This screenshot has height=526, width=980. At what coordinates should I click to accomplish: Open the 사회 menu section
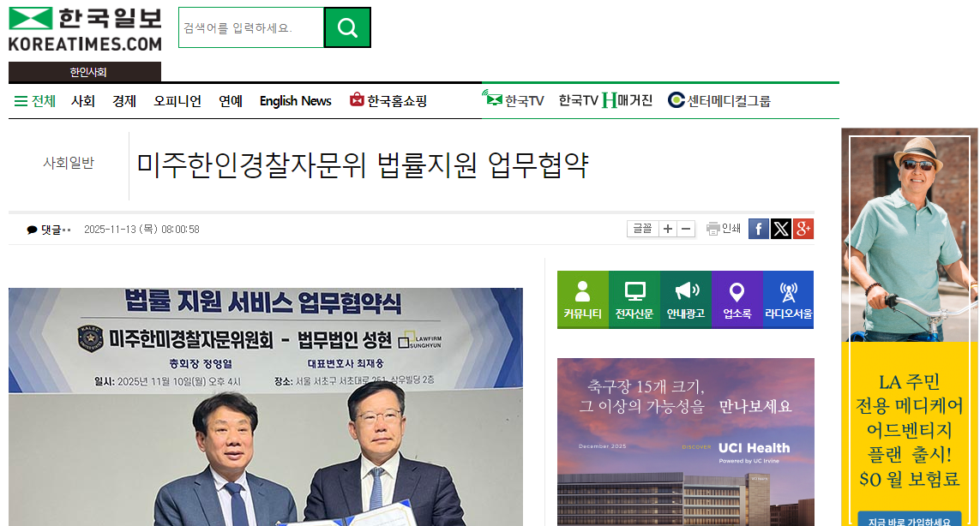(x=83, y=100)
